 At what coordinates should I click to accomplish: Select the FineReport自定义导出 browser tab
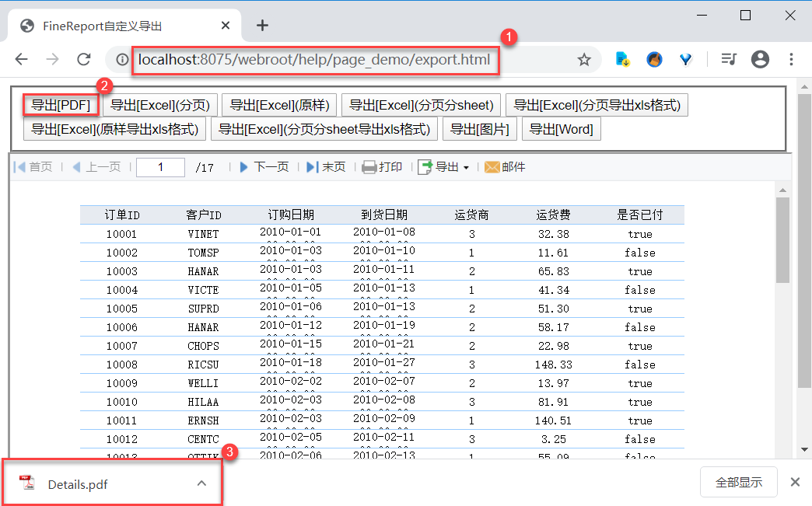124,26
